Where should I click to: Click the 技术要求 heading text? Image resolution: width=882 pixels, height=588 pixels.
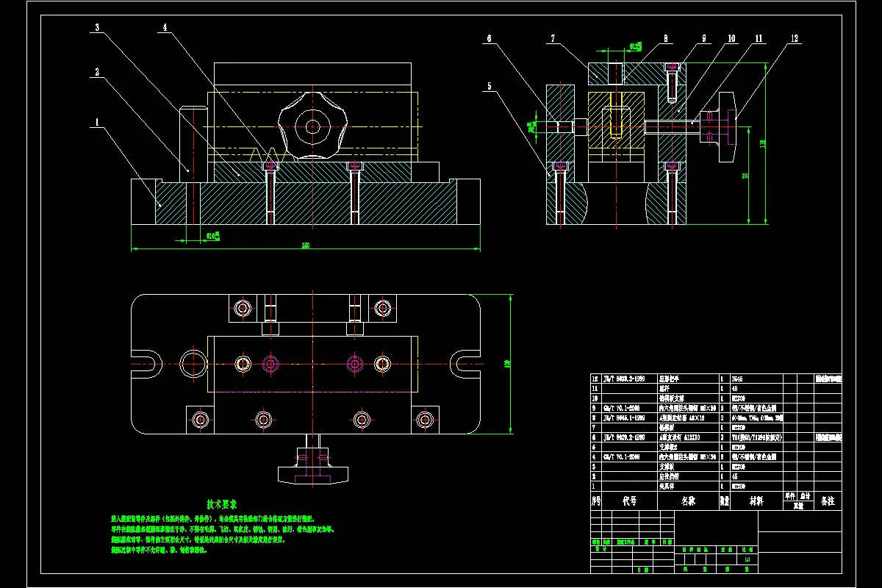[221, 505]
